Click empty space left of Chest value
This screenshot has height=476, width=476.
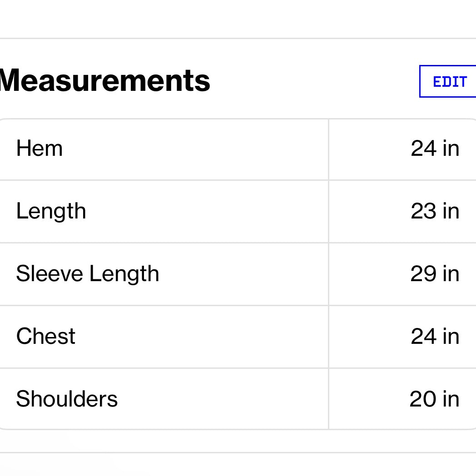click(x=368, y=337)
